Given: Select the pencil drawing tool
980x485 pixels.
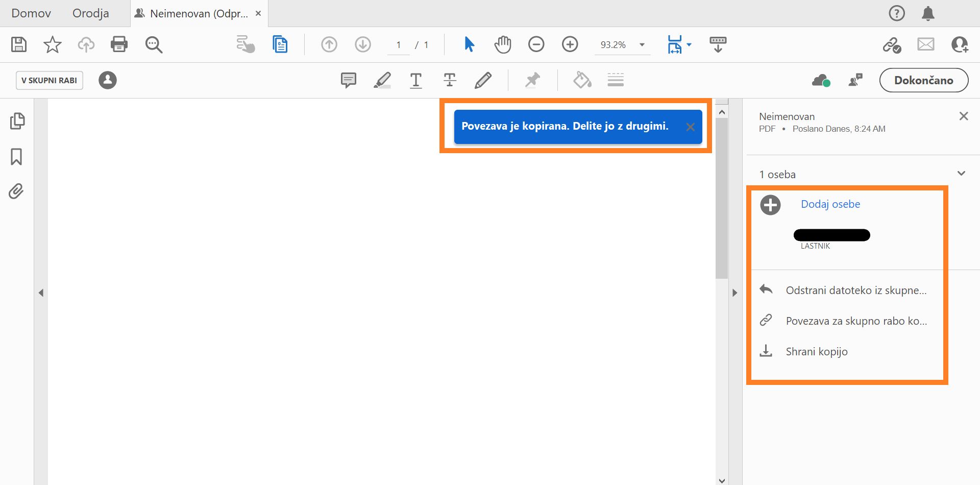Looking at the screenshot, I should (x=483, y=80).
